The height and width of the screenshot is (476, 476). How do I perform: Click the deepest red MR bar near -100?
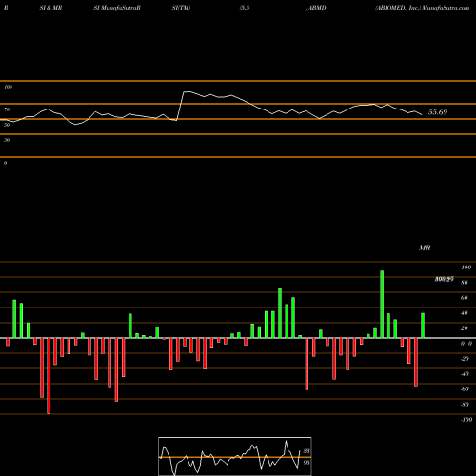point(49,376)
